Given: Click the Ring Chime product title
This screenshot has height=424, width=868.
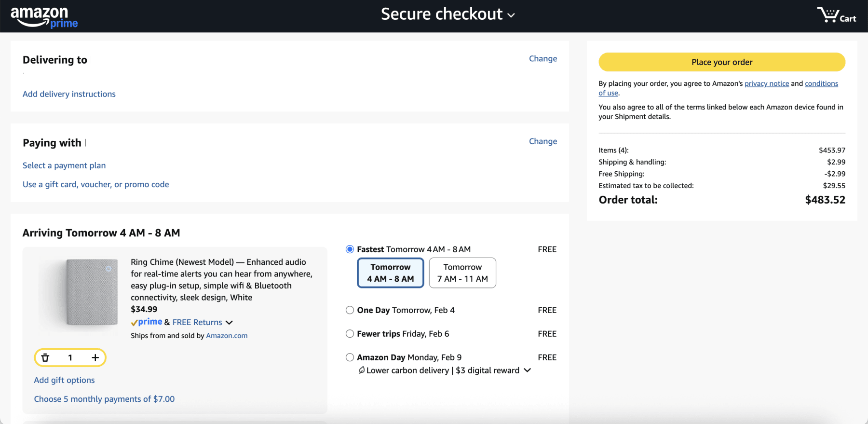Looking at the screenshot, I should point(222,280).
